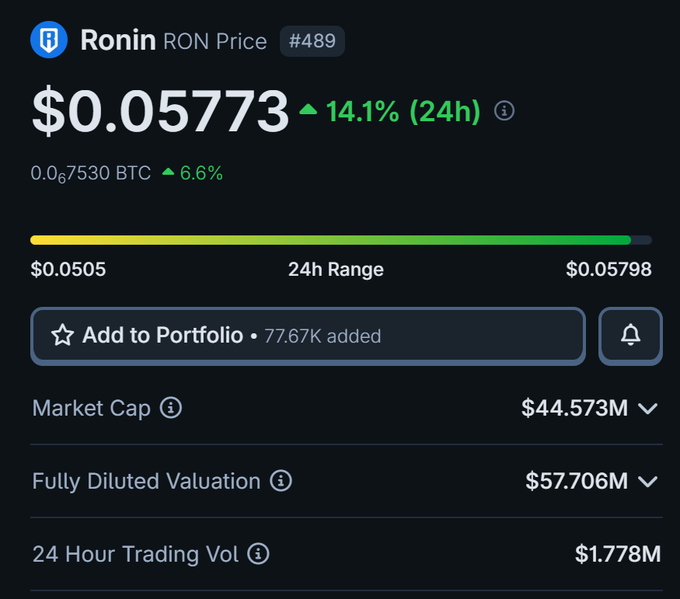Click the $57.706M valuation value
Viewport: 680px width, 599px height.
[x=577, y=481]
